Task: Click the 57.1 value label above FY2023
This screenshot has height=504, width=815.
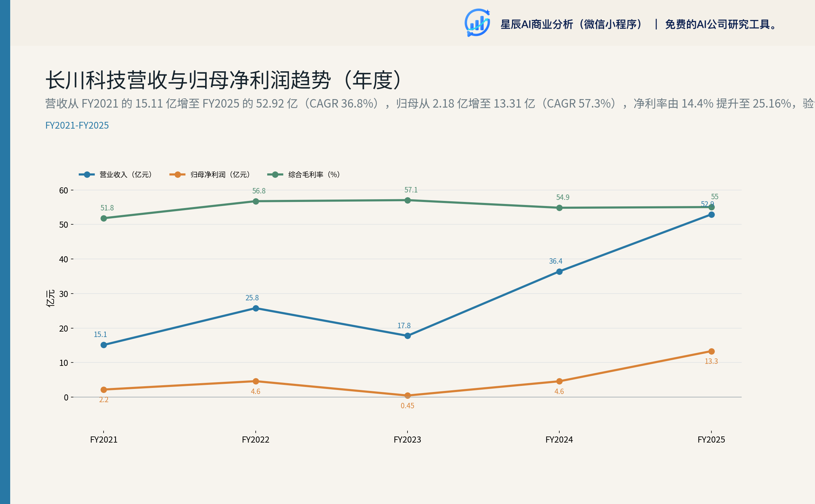Action: click(x=411, y=190)
